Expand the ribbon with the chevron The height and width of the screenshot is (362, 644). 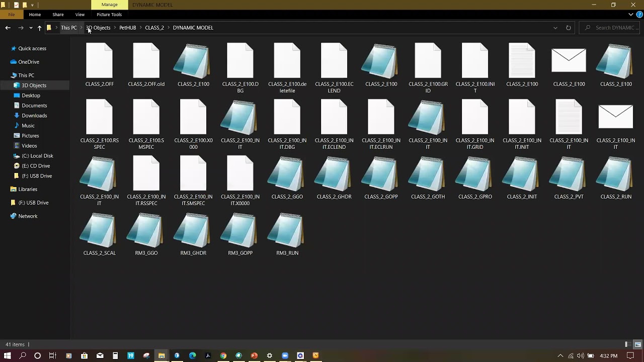tap(631, 15)
